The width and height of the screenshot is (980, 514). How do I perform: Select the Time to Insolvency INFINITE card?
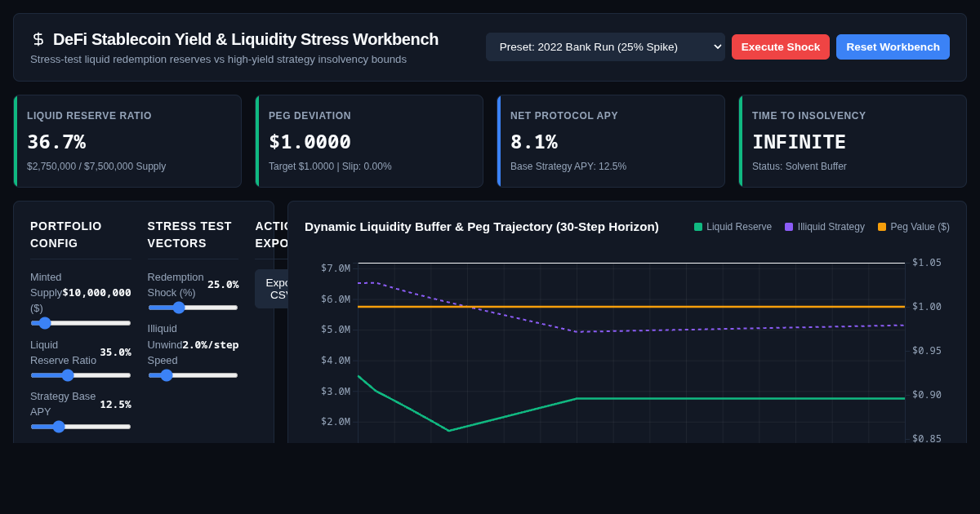coord(853,141)
